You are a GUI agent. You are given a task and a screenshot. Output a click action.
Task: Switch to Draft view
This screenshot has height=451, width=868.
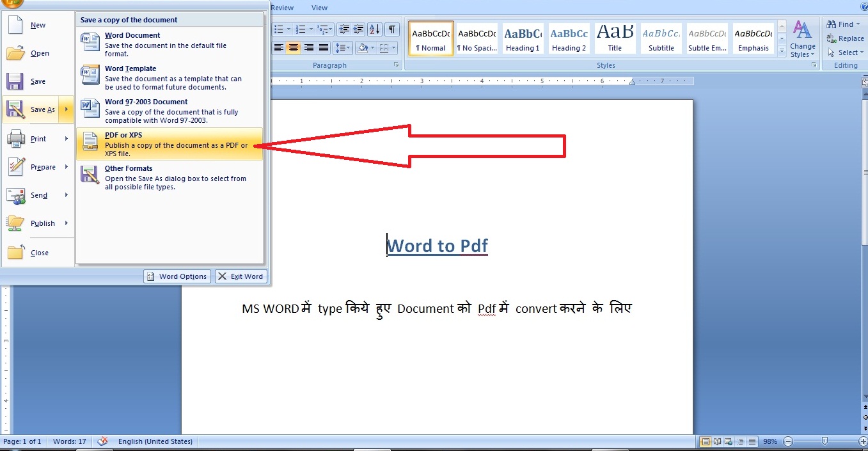(x=753, y=441)
